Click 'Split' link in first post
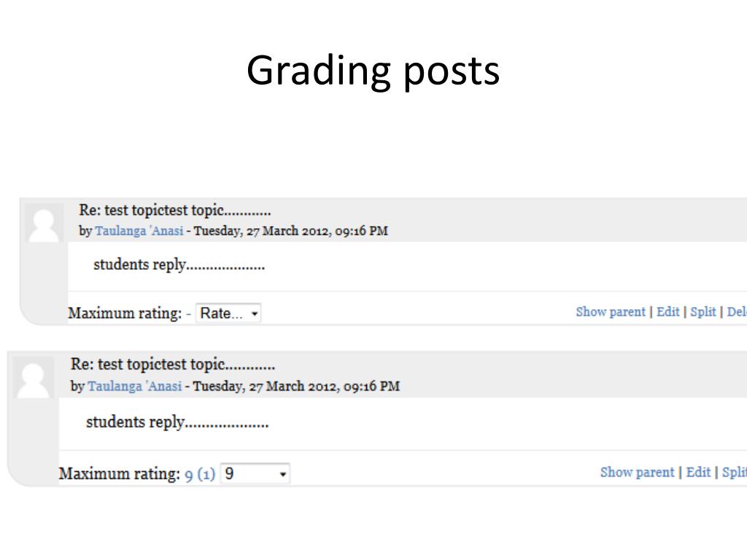Viewport: 747px width, 560px height. tap(703, 312)
